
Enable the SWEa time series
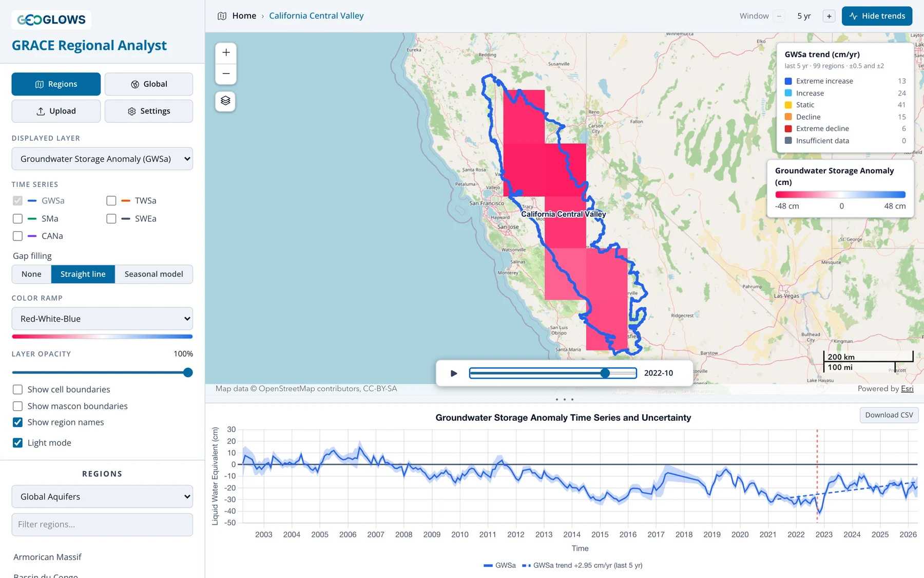pos(111,219)
